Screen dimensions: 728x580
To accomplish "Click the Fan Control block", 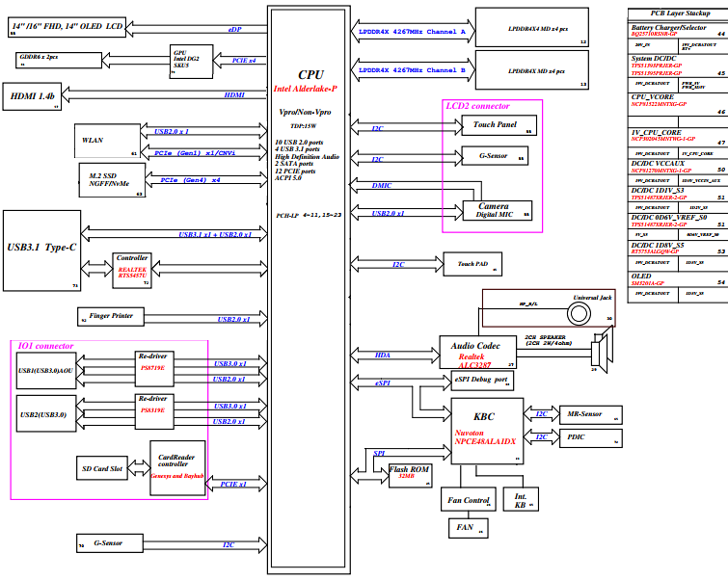I will point(468,499).
